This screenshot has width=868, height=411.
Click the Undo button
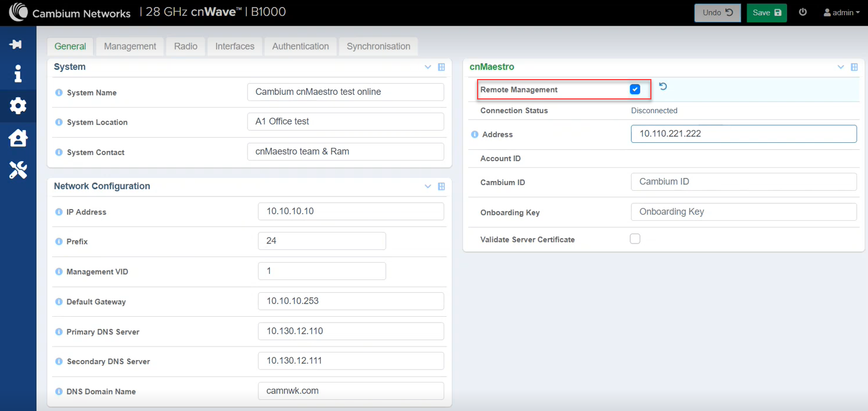(x=718, y=12)
